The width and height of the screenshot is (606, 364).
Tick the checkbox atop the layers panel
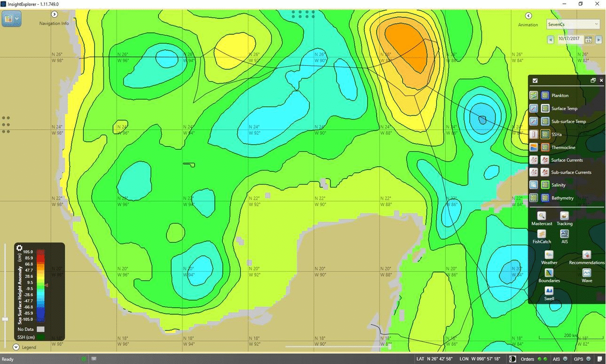(x=535, y=81)
